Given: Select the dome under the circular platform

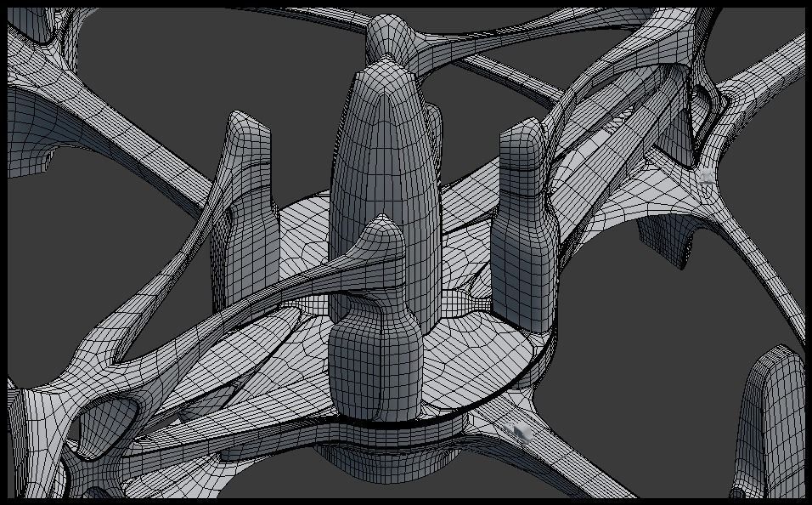Looking at the screenshot, I should tap(388, 462).
